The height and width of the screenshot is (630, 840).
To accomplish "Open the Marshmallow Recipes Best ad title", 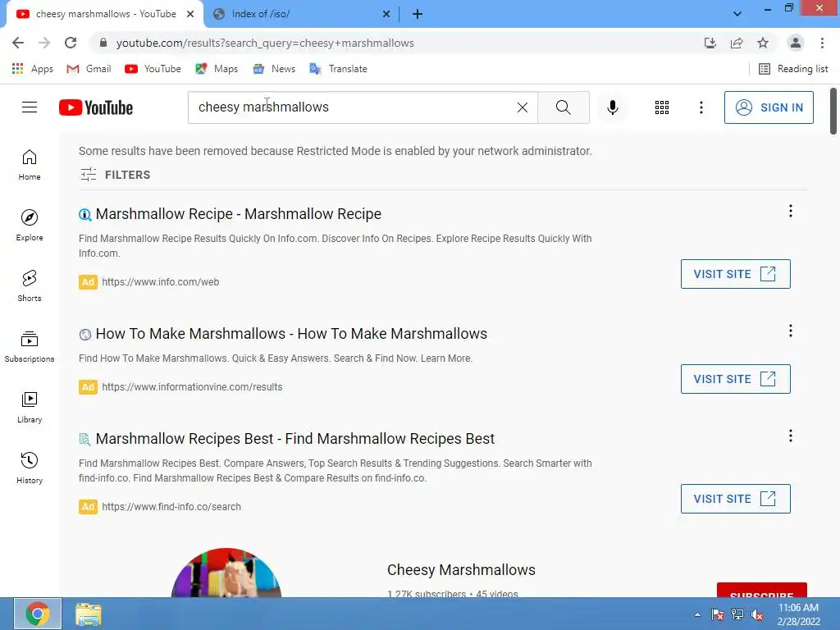I will point(294,438).
